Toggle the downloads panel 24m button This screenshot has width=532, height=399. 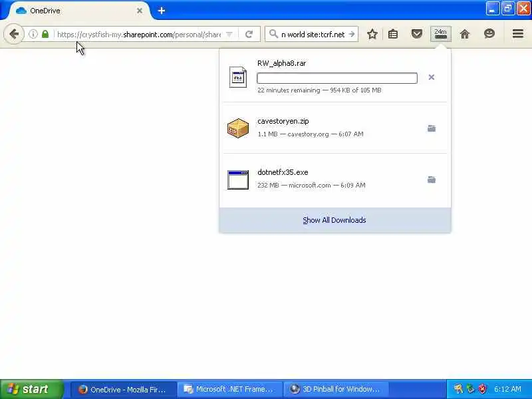(440, 34)
